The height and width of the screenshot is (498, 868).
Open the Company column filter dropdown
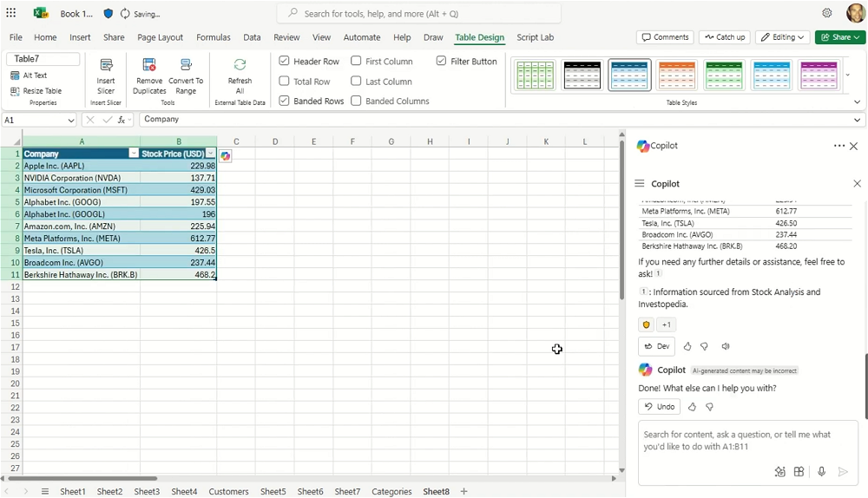(x=134, y=154)
